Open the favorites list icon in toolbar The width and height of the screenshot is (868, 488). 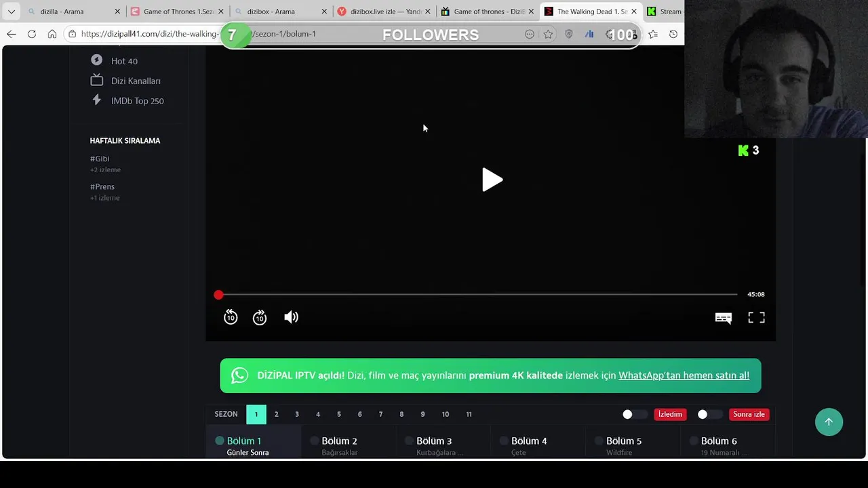pos(653,34)
